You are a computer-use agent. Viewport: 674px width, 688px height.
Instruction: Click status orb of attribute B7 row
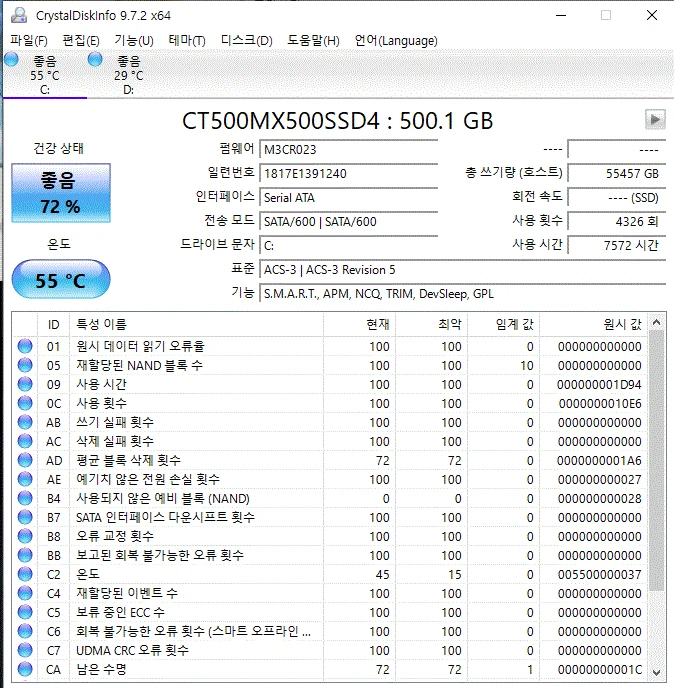click(25, 517)
